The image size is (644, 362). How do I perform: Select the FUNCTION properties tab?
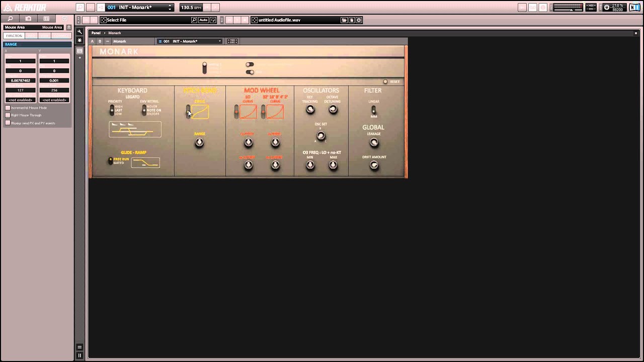coord(14,36)
